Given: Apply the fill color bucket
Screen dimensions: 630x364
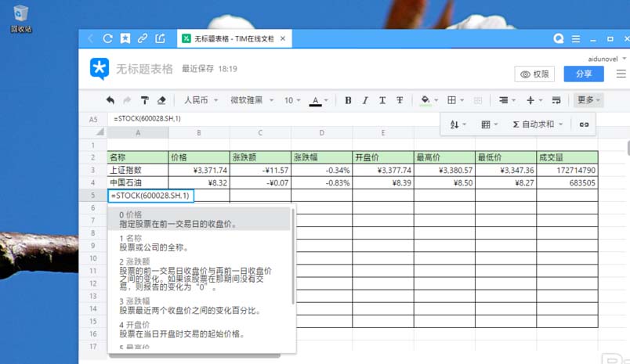Looking at the screenshot, I should pyautogui.click(x=425, y=100).
